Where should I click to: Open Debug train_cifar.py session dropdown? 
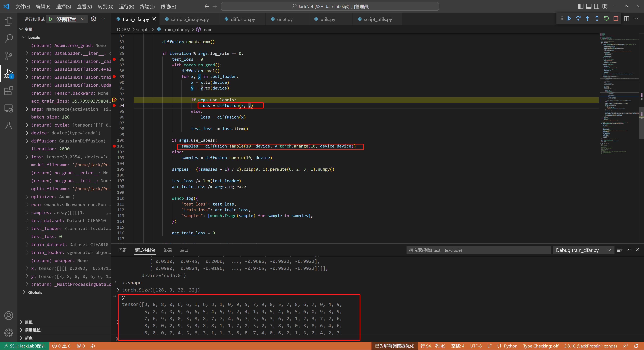(583, 250)
